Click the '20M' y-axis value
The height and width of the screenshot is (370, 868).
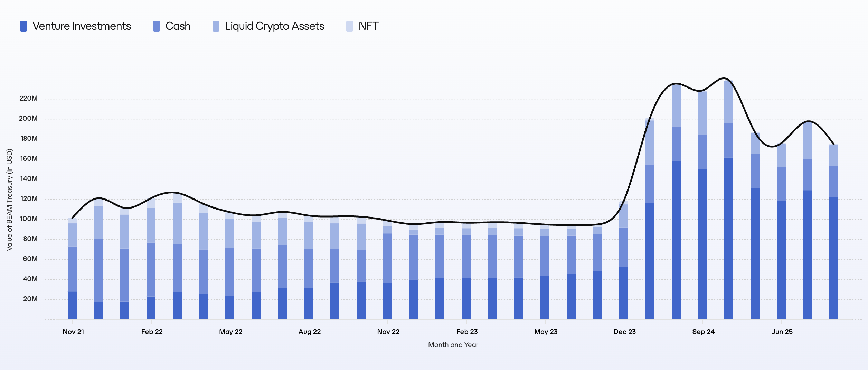point(30,299)
